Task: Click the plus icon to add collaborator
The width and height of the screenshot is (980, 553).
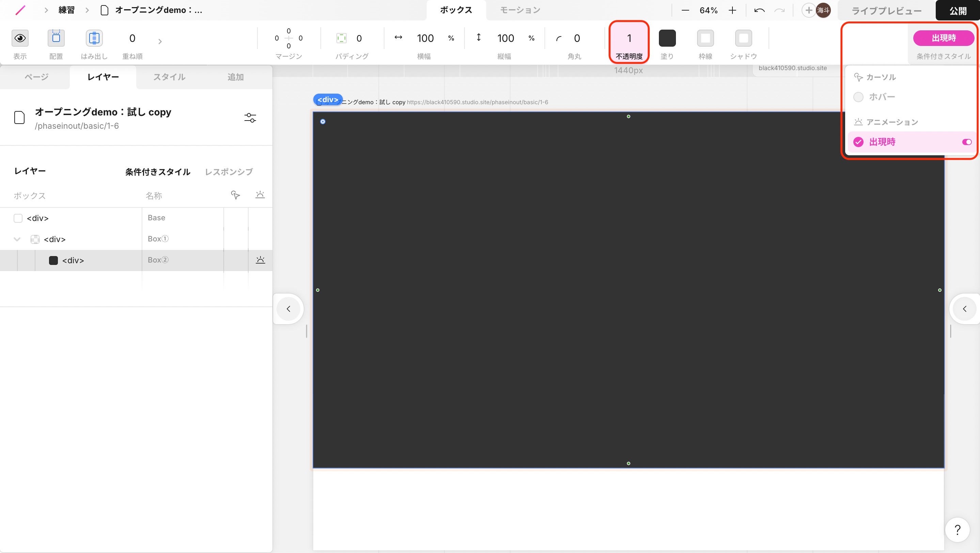Action: click(x=809, y=10)
